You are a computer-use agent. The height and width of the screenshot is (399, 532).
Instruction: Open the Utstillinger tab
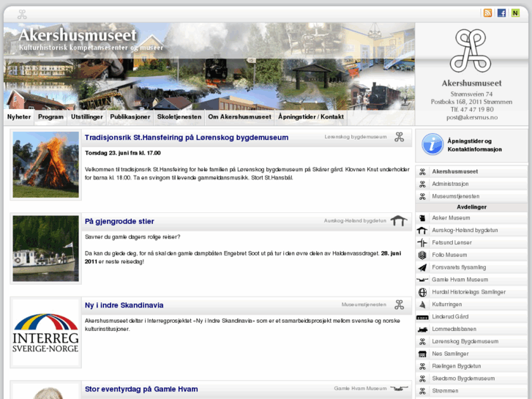[x=87, y=117]
